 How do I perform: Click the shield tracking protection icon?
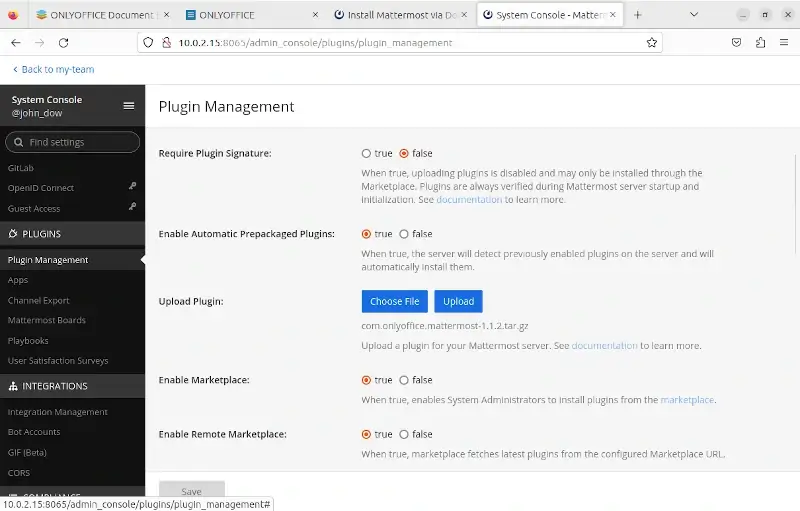pos(148,43)
